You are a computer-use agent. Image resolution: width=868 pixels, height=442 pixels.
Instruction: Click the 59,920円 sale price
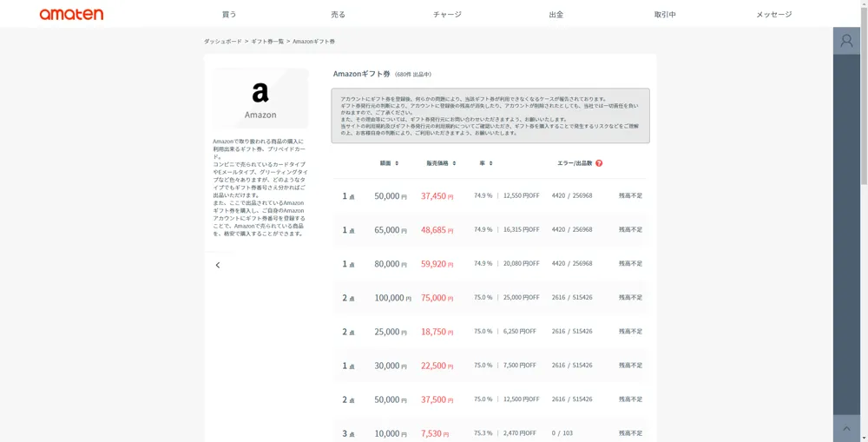pyautogui.click(x=437, y=264)
